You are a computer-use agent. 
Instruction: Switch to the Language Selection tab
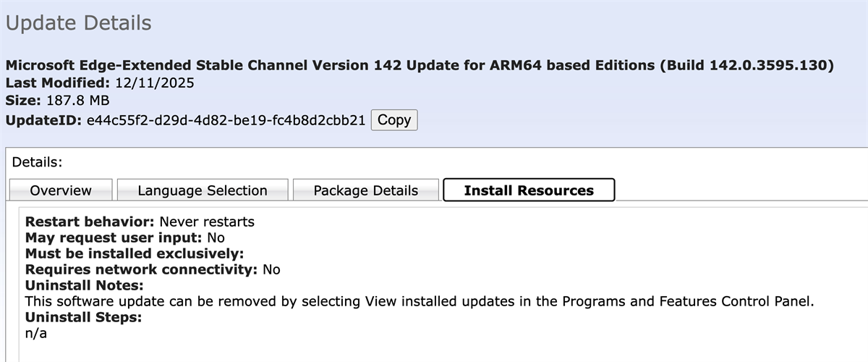[x=203, y=190]
